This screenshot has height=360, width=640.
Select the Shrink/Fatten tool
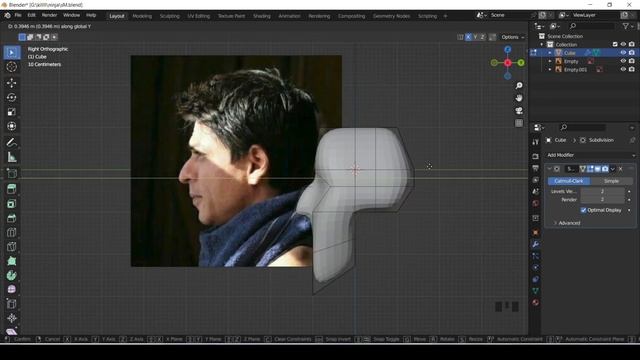point(11,318)
